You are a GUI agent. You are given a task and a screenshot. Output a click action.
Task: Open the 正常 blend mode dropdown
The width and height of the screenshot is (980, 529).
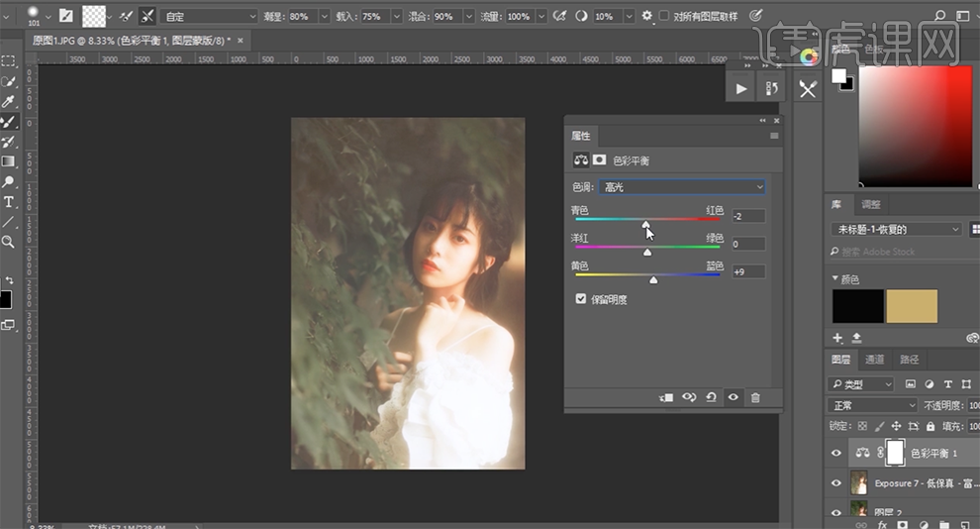tap(872, 405)
